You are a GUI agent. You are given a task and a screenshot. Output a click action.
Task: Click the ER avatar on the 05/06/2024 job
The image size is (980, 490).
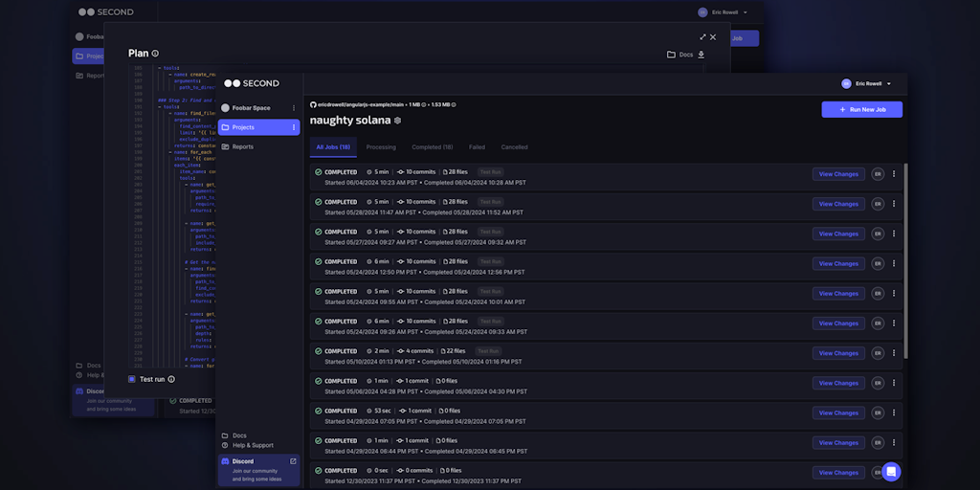tap(878, 383)
